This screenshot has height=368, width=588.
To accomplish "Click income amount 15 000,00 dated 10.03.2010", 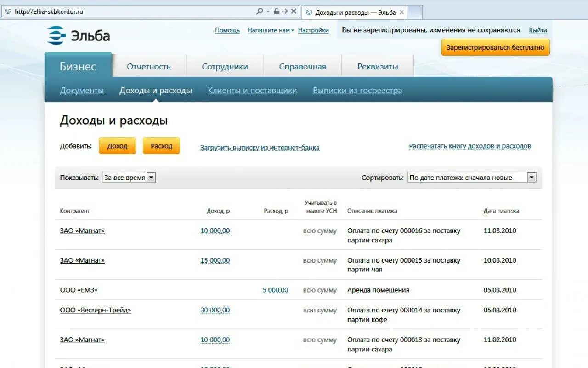I will (215, 260).
